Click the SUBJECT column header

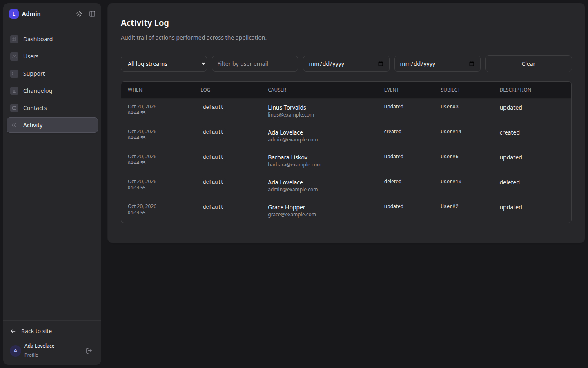click(x=450, y=90)
